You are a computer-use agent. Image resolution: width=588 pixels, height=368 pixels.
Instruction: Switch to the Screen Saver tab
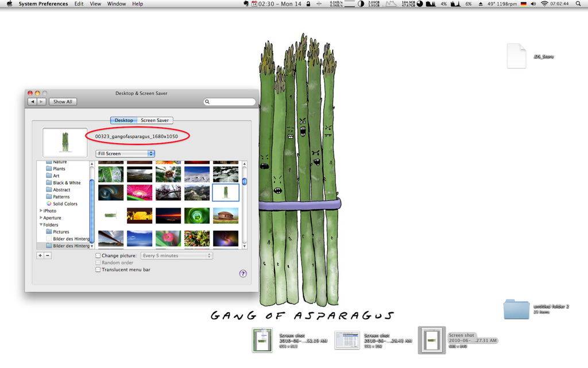(155, 121)
